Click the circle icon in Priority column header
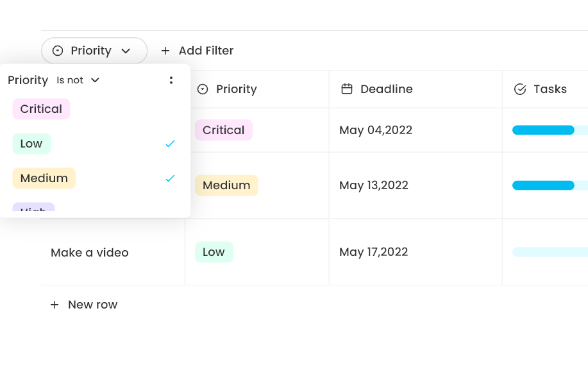 pos(203,89)
